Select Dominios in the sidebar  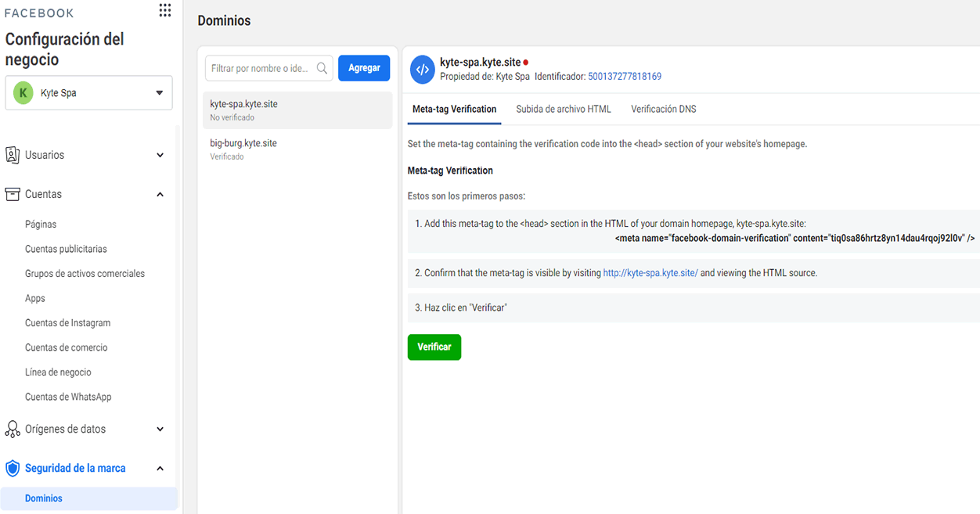(x=89, y=498)
